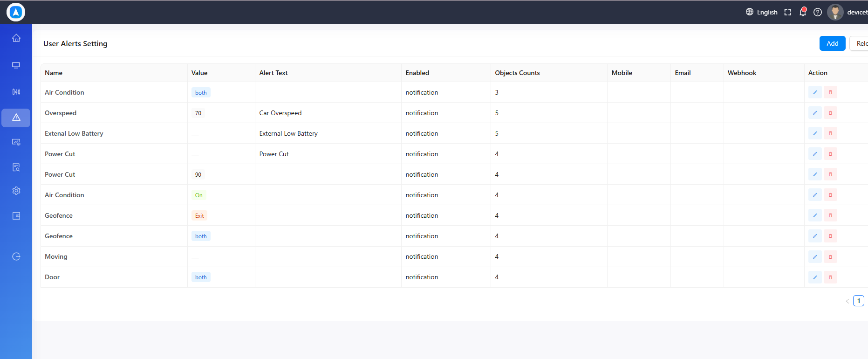Viewport: 868px width, 359px height.
Task: Edit the Air Condition both alert
Action: pyautogui.click(x=815, y=92)
